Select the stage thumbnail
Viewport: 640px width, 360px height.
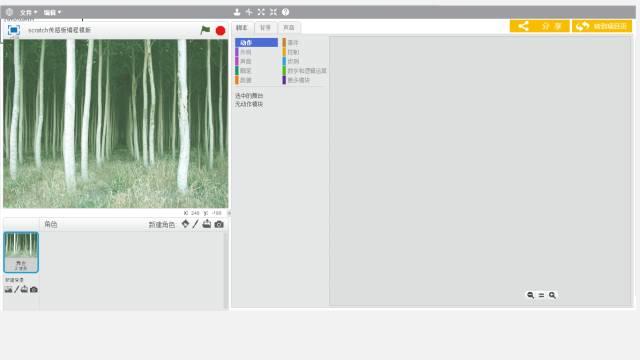point(21,252)
